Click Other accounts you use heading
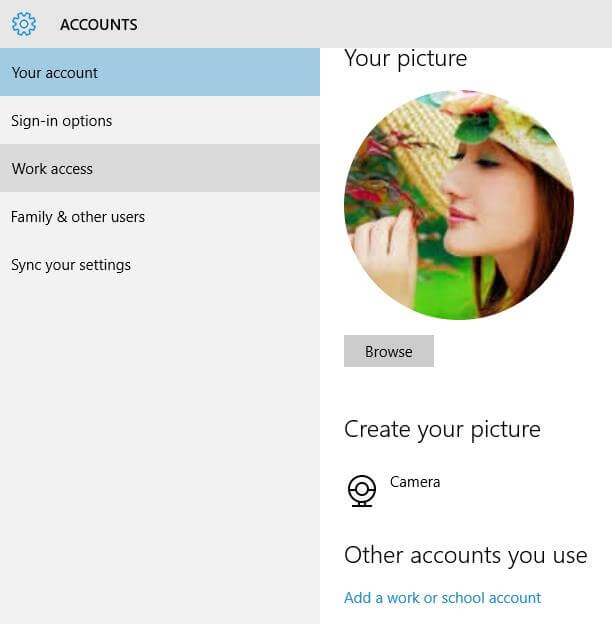 click(466, 556)
